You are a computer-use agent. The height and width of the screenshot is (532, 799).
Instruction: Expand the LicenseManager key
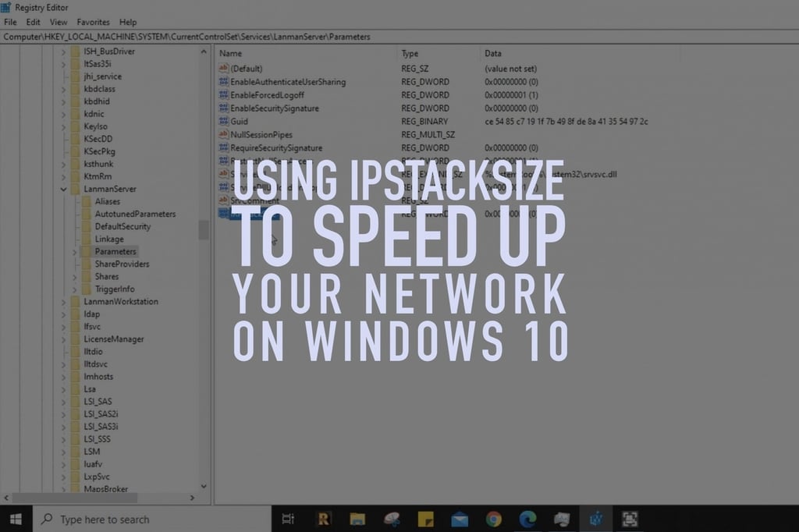click(63, 339)
